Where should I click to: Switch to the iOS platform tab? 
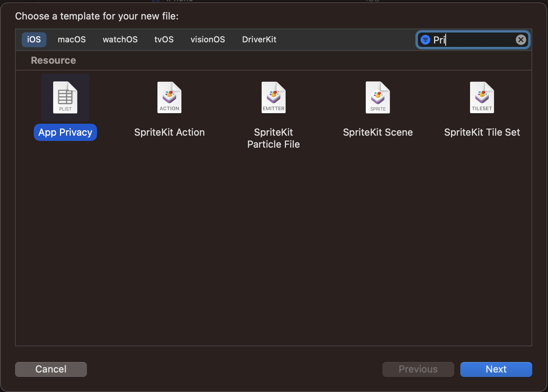click(x=34, y=40)
